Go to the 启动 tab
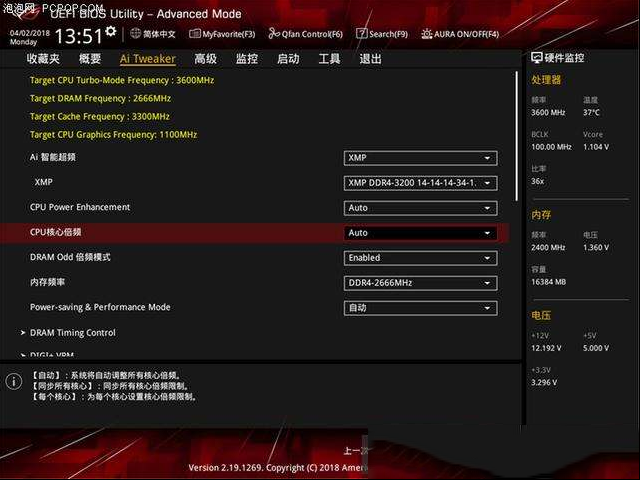640x480 pixels. pos(288,59)
